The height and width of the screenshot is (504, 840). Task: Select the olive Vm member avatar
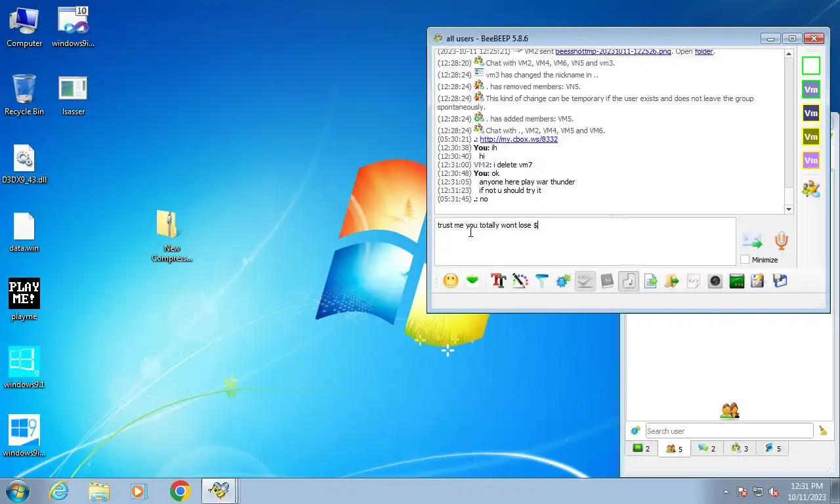(811, 137)
